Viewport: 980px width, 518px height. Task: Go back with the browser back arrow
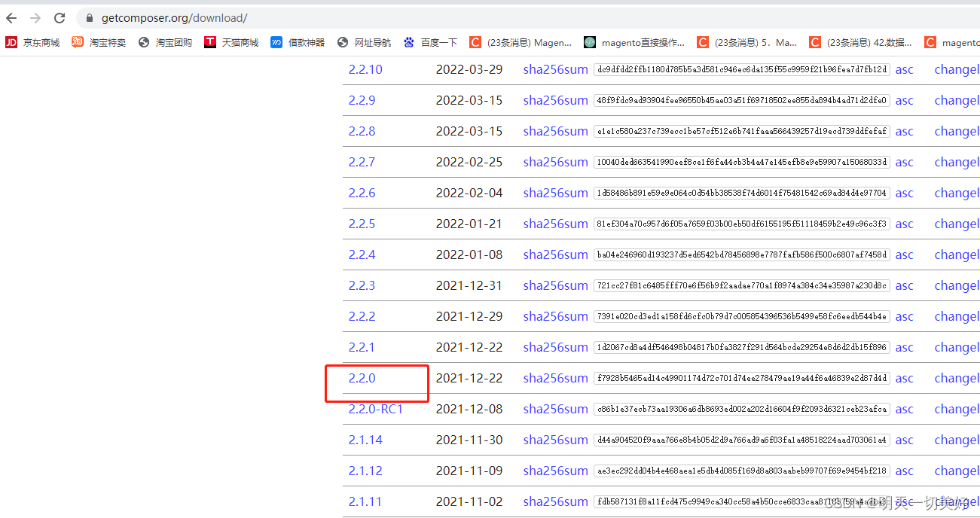coord(11,18)
